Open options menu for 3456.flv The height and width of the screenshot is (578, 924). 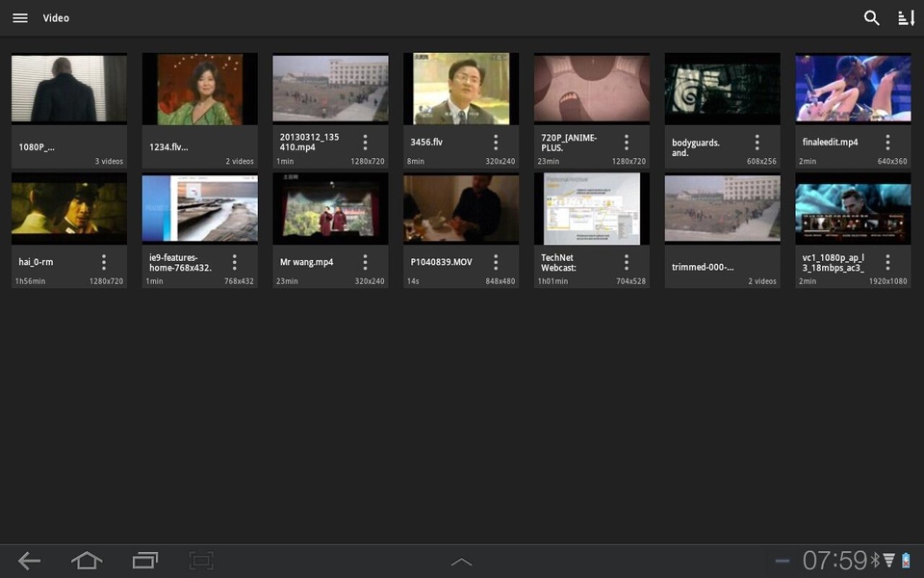pos(496,143)
